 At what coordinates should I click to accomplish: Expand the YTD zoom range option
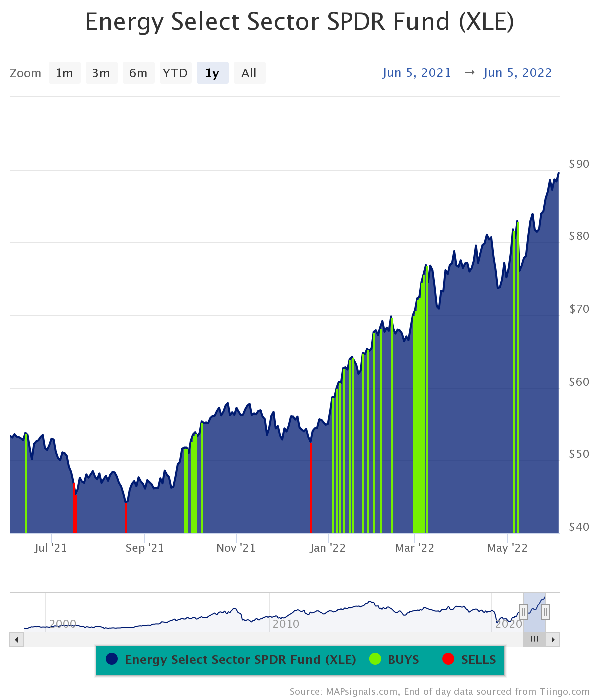[x=175, y=73]
